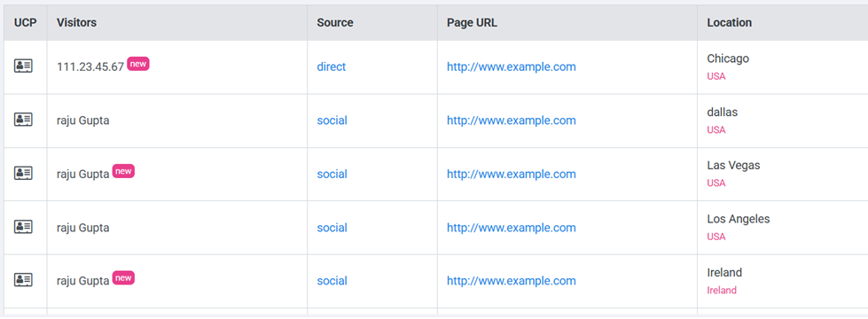
Task: Follow the example.com URL in the Ireland row
Action: (x=512, y=281)
